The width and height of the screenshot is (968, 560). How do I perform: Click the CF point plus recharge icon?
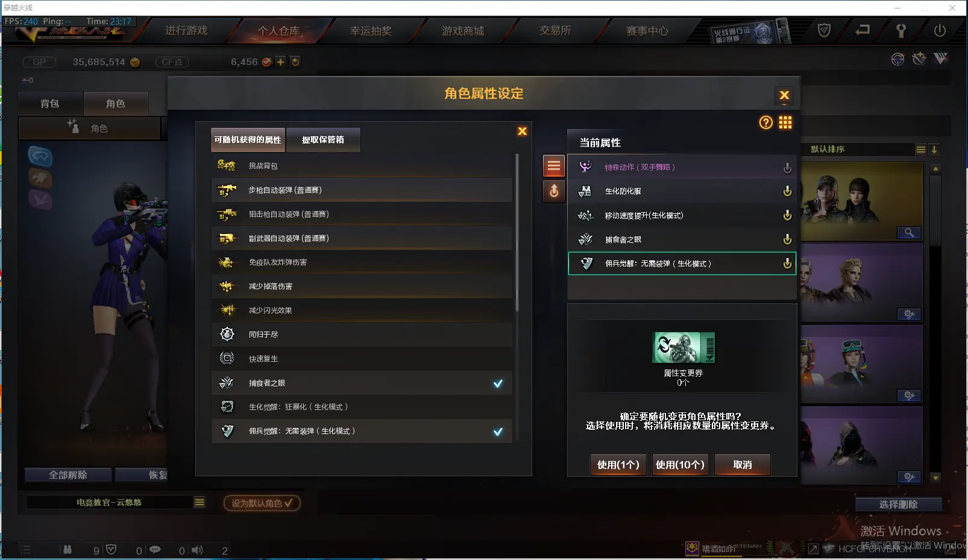(280, 62)
